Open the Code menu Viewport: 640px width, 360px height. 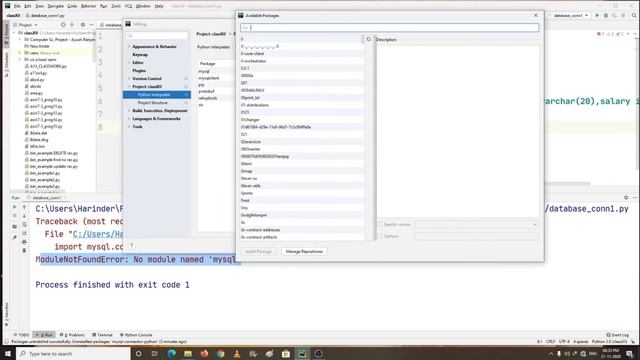(x=72, y=6)
